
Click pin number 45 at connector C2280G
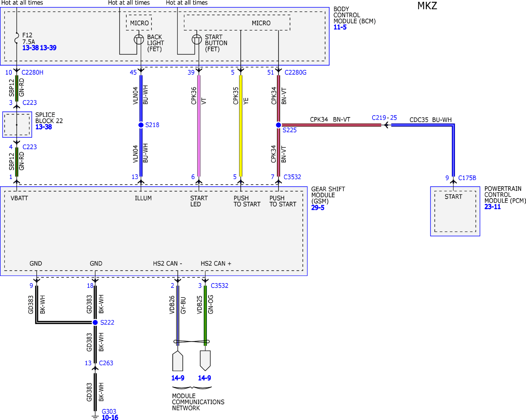pyautogui.click(x=133, y=72)
